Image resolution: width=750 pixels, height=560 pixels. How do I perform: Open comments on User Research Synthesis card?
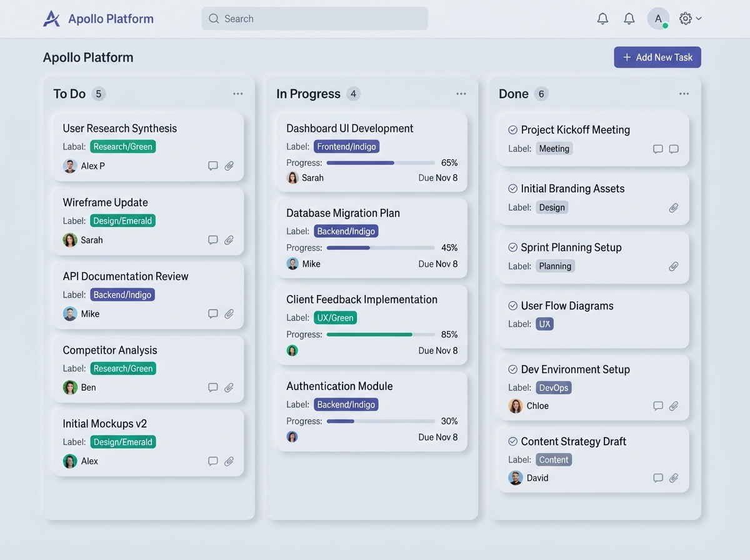tap(212, 166)
